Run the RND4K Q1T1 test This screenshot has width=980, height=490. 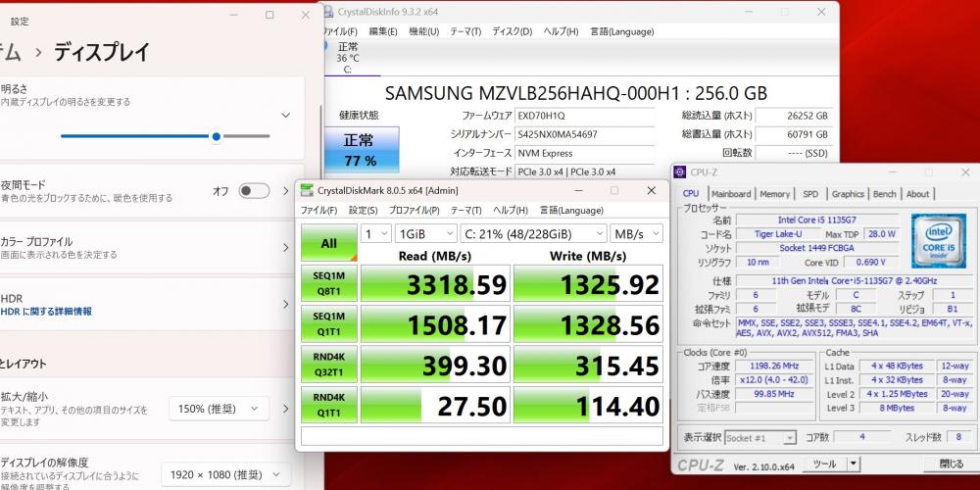(x=328, y=405)
